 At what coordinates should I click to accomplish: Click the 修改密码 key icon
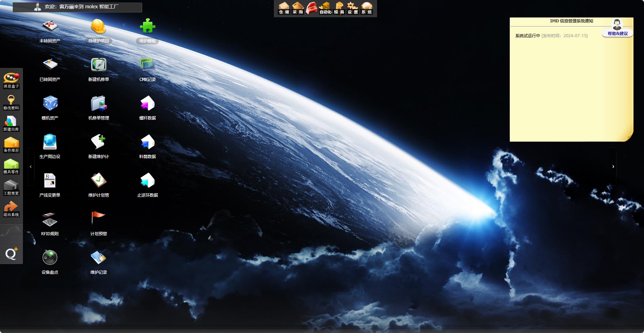[x=11, y=102]
